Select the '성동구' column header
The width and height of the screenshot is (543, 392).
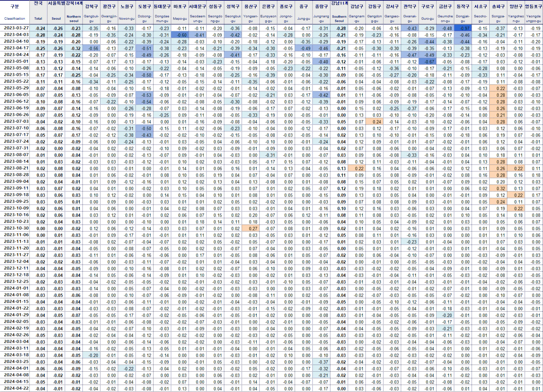point(215,6)
